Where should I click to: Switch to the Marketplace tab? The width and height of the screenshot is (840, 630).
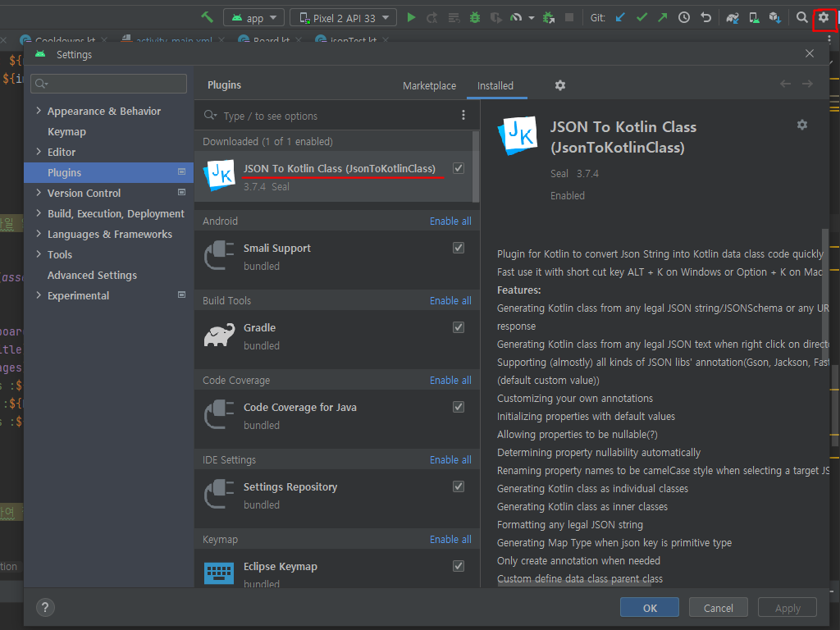[429, 85]
